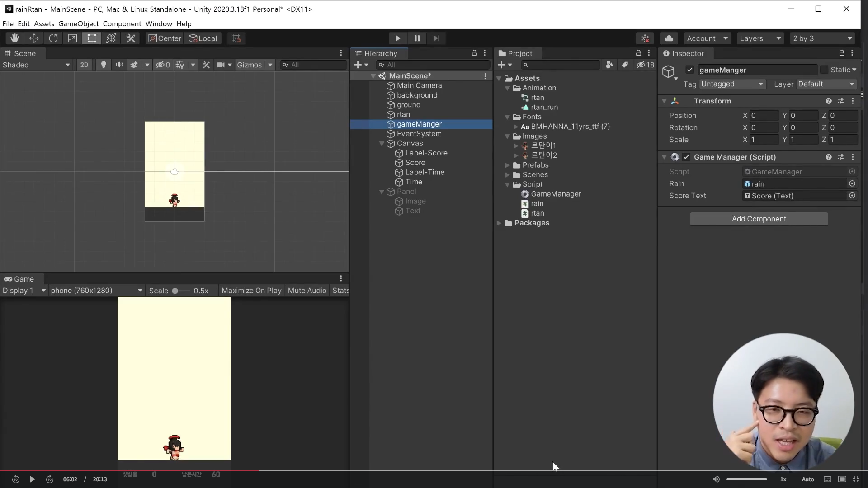The width and height of the screenshot is (868, 488).
Task: Lock the Hierarchy panel
Action: click(x=474, y=53)
